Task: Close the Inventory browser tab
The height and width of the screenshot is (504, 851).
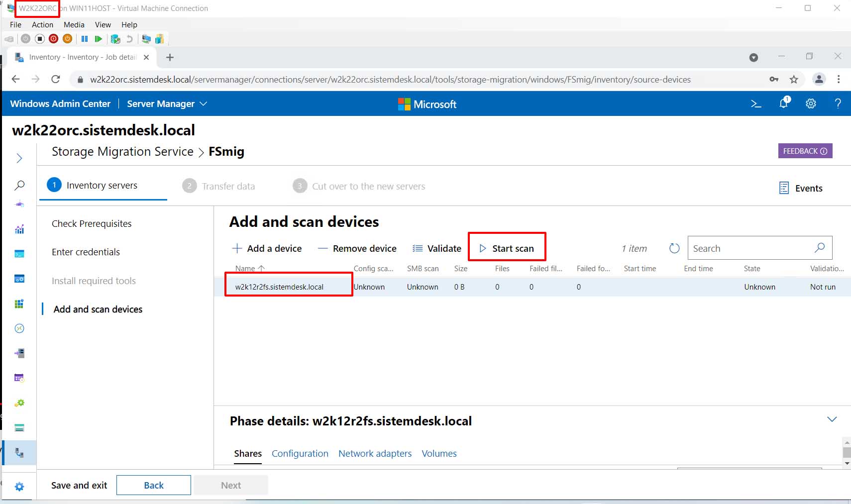Action: 146,57
